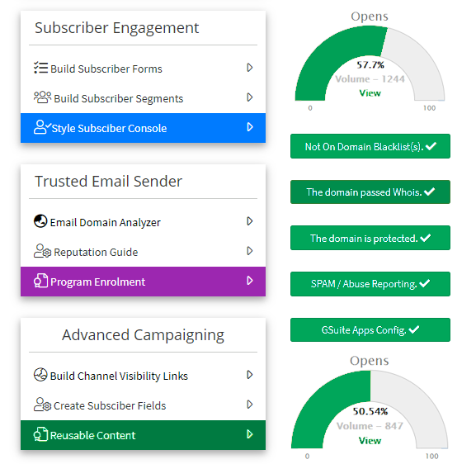The image size is (476, 464).
Task: Click the globe icon beside Email Domain Analyzer
Action: (40, 221)
